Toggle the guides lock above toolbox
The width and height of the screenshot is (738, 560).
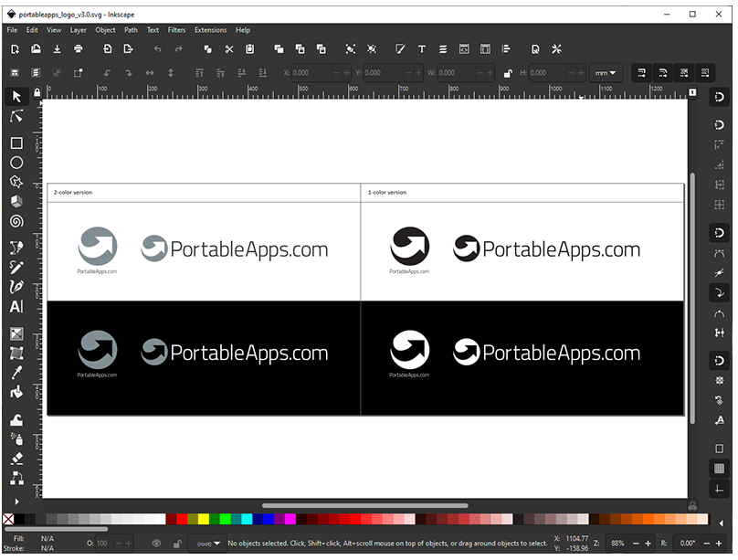coord(37,91)
